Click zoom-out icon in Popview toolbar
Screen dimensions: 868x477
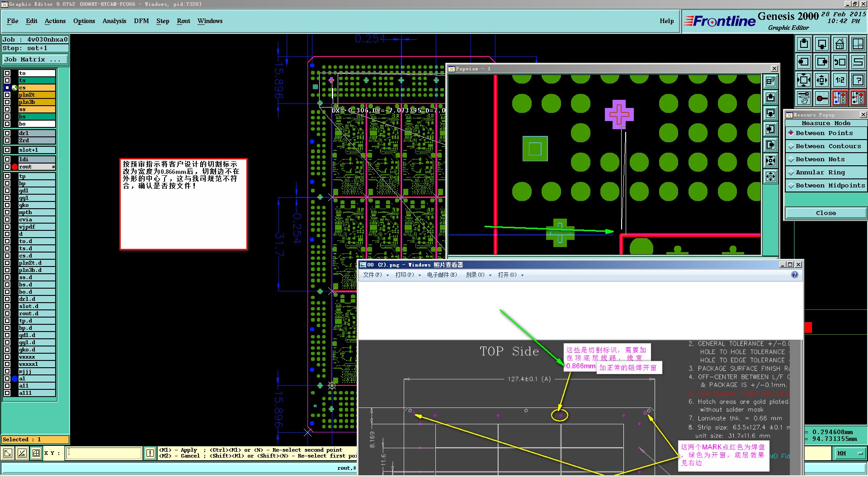coord(771,177)
